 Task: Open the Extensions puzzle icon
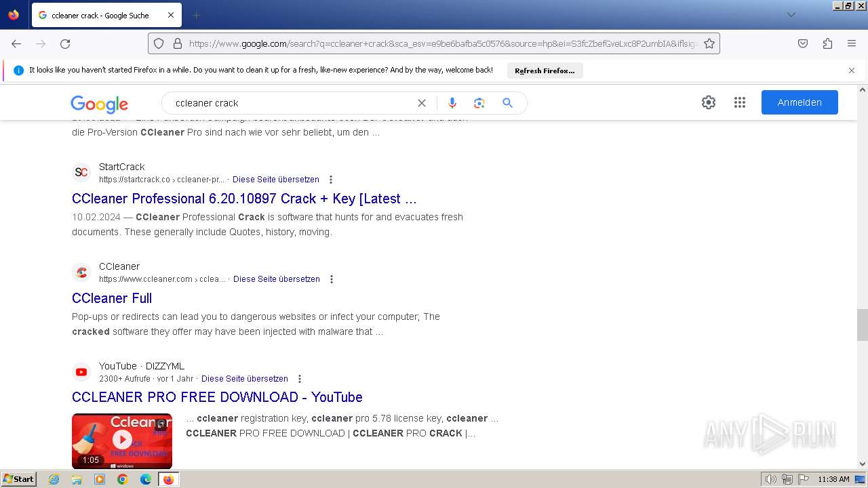pyautogui.click(x=827, y=43)
